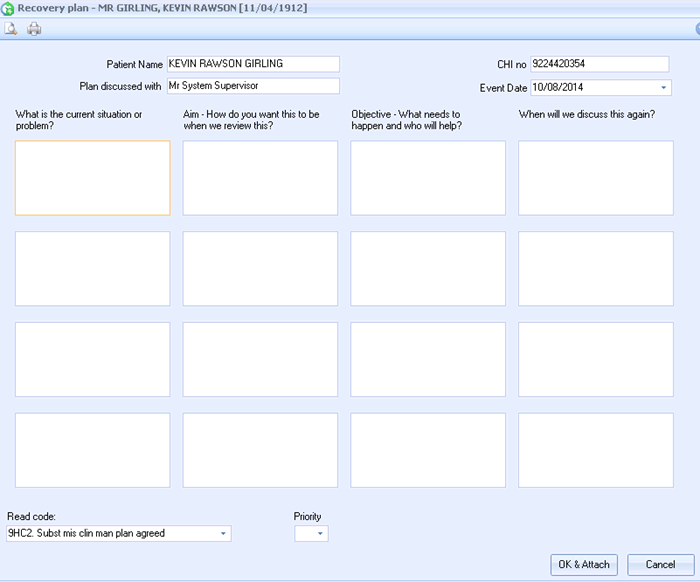700x582 pixels.
Task: Click third row Aim text box
Action: point(260,359)
